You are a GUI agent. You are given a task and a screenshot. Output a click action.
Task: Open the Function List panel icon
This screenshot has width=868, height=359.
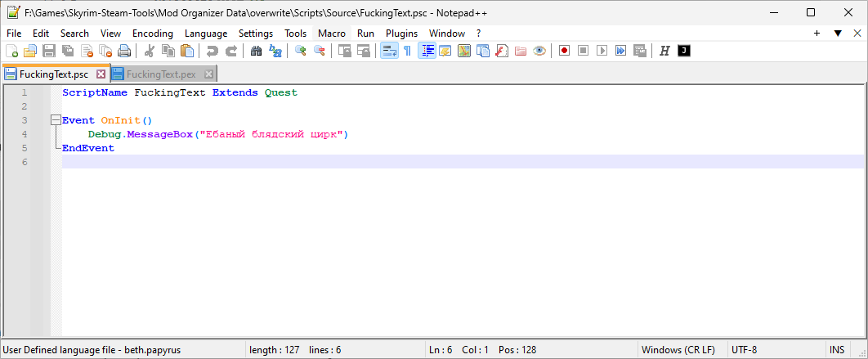coord(502,51)
